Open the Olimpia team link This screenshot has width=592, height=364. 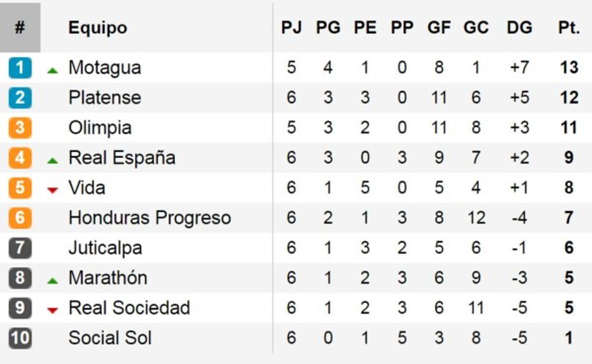(x=100, y=128)
